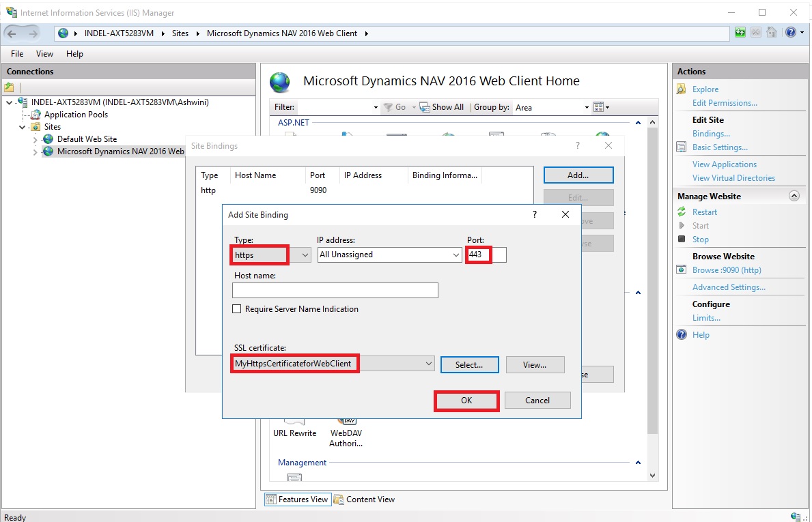812x522 pixels.
Task: Expand the SSL certificate dropdown
Action: (x=428, y=364)
